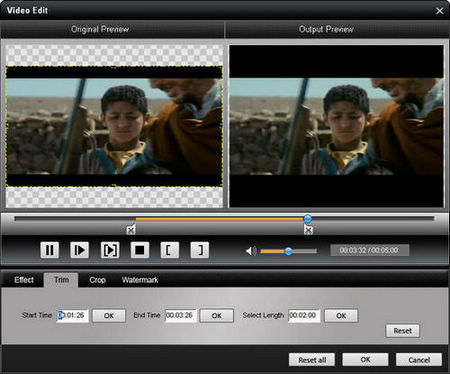Click the Original Preview header label

100,29
